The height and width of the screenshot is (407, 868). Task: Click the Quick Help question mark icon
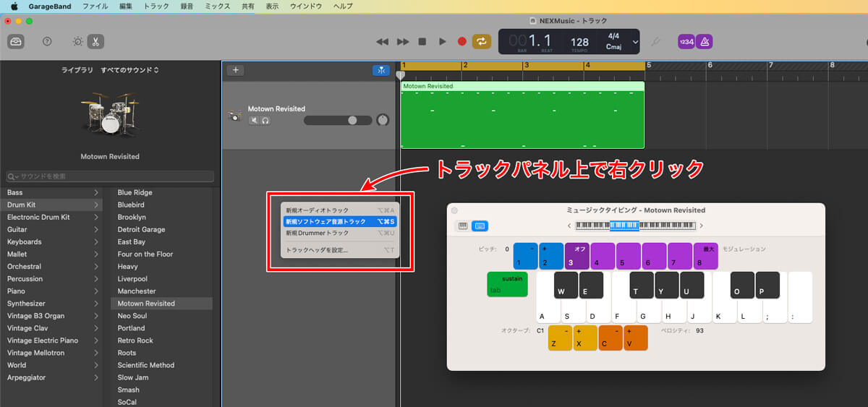pos(47,42)
